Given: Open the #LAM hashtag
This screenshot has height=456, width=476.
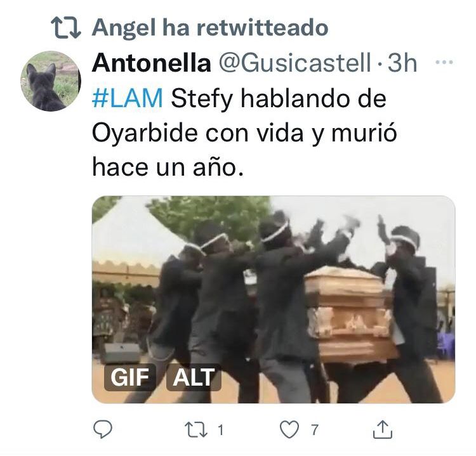Looking at the screenshot, I should tap(127, 98).
